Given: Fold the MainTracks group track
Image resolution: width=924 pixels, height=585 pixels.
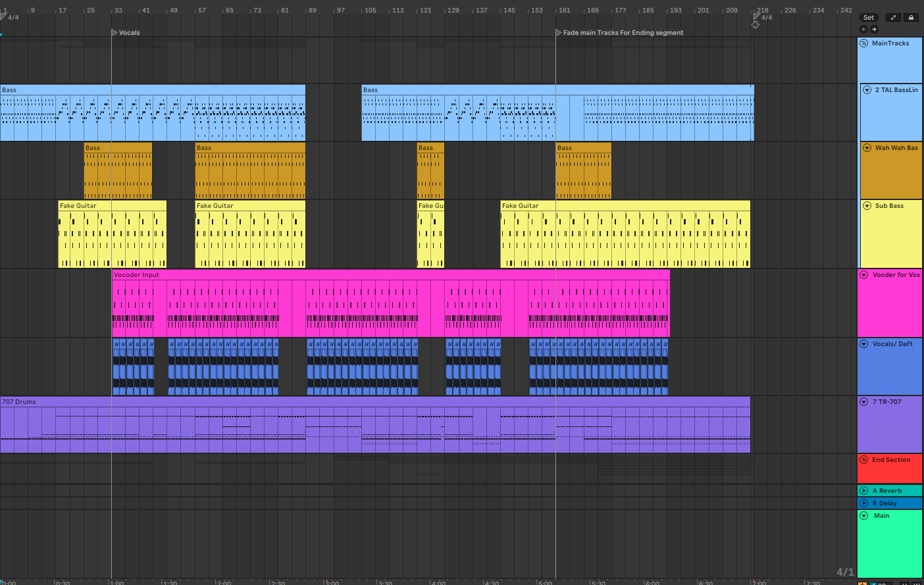Looking at the screenshot, I should tap(864, 43).
